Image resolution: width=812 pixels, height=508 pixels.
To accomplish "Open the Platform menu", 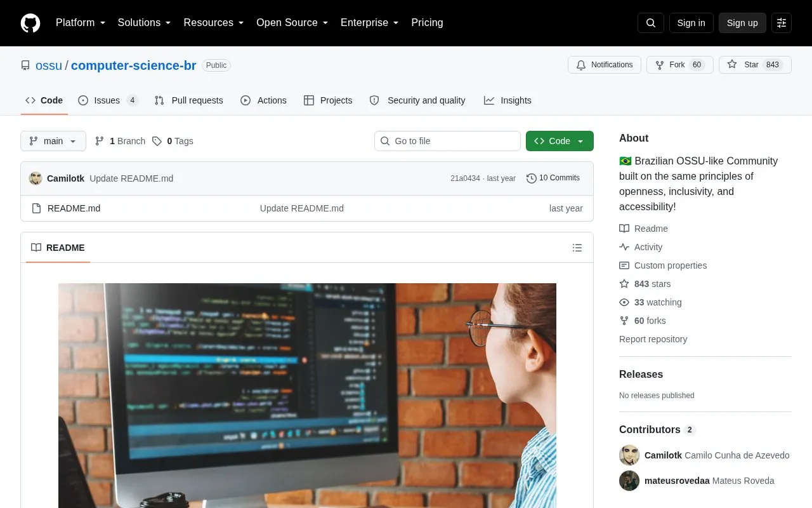I will coord(81,23).
